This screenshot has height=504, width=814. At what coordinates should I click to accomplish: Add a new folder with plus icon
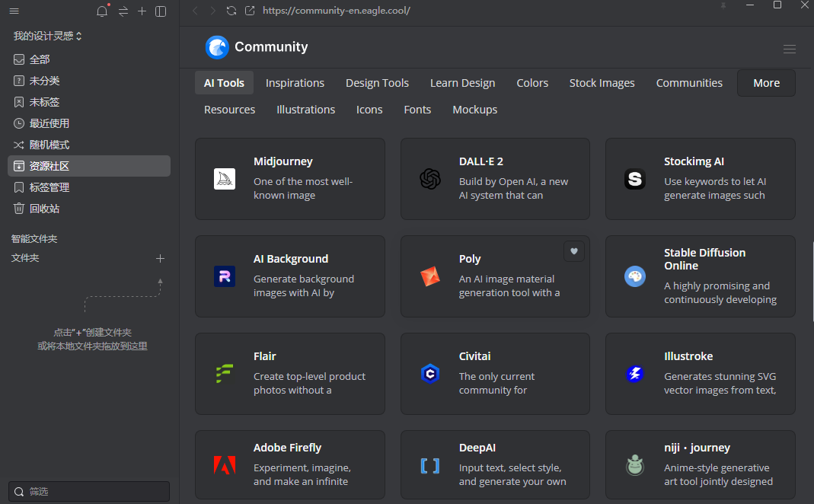pyautogui.click(x=160, y=258)
